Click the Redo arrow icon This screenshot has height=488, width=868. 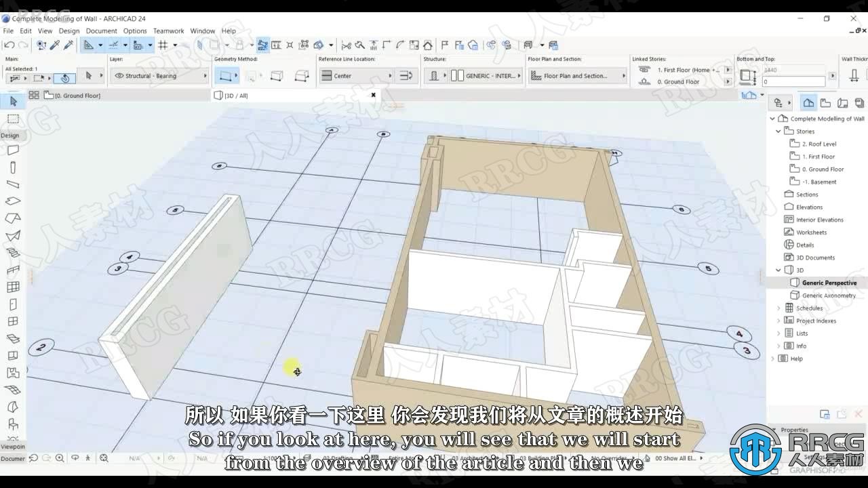click(x=23, y=45)
